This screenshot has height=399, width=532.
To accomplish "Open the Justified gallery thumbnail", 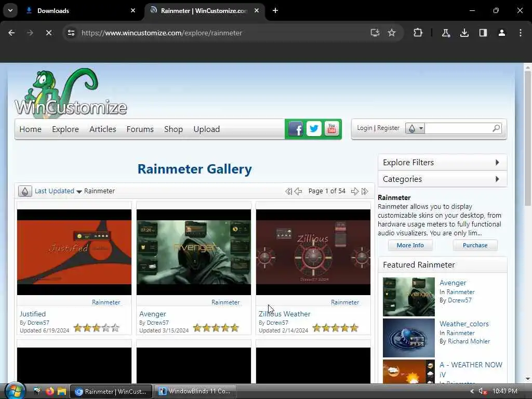I will 74,252.
